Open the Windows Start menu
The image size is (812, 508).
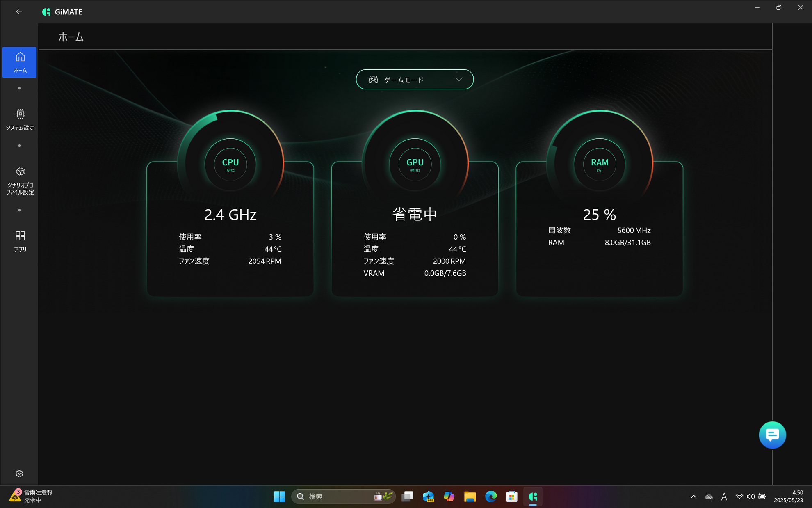click(279, 497)
